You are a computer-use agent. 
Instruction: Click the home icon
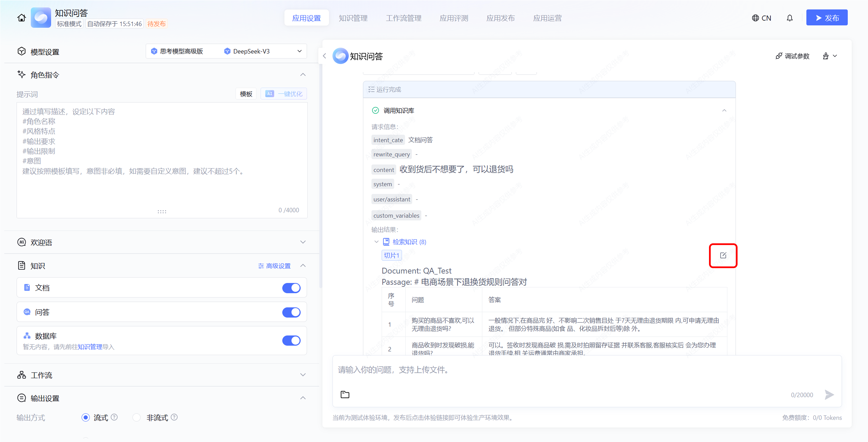click(x=22, y=18)
